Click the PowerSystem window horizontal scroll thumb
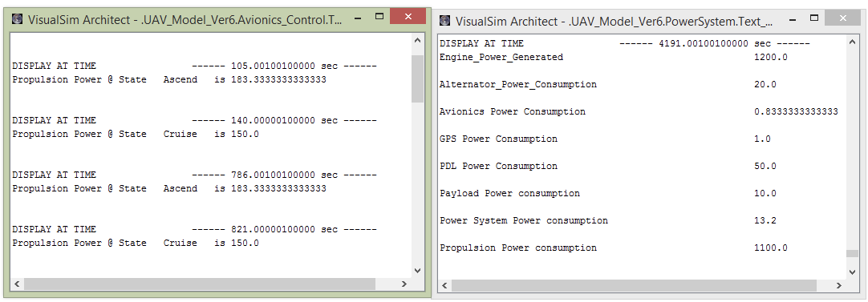The height and width of the screenshot is (302, 868). [x=634, y=285]
